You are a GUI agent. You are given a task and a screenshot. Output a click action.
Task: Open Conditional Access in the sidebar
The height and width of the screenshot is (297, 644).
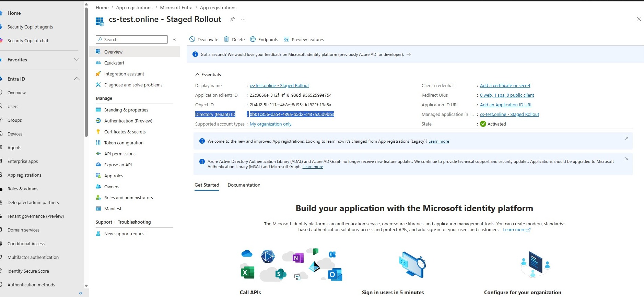[26, 243]
